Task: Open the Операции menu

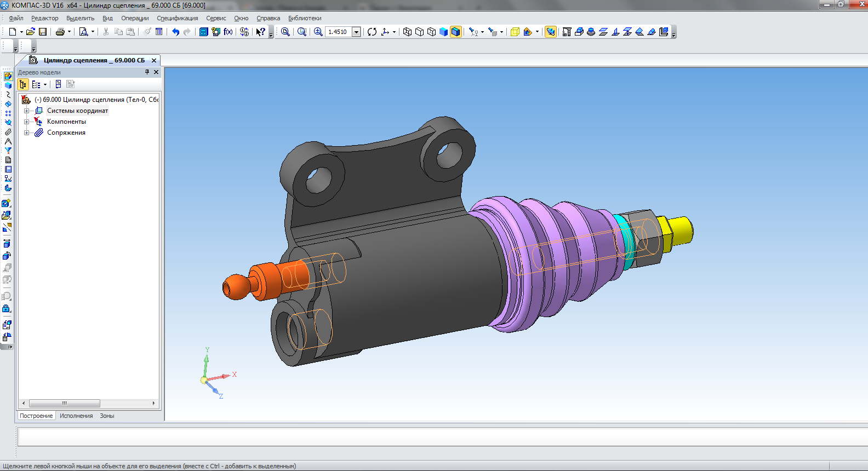Action: pos(135,18)
